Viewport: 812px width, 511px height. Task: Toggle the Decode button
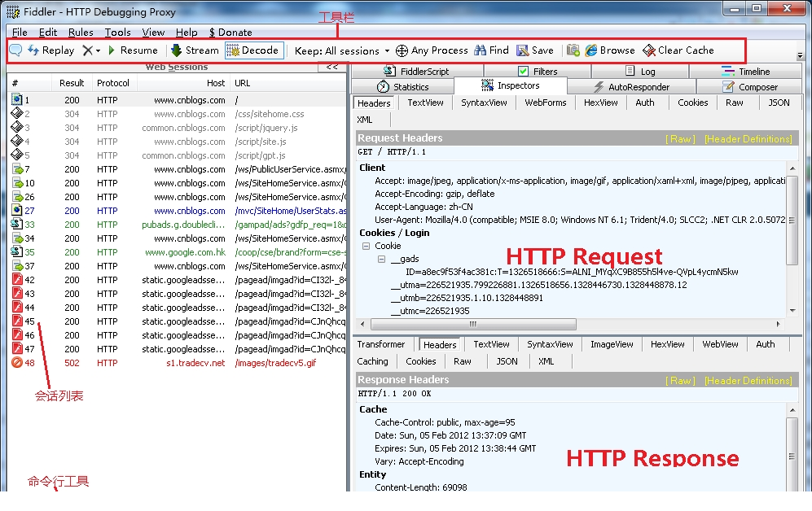pyautogui.click(x=254, y=50)
